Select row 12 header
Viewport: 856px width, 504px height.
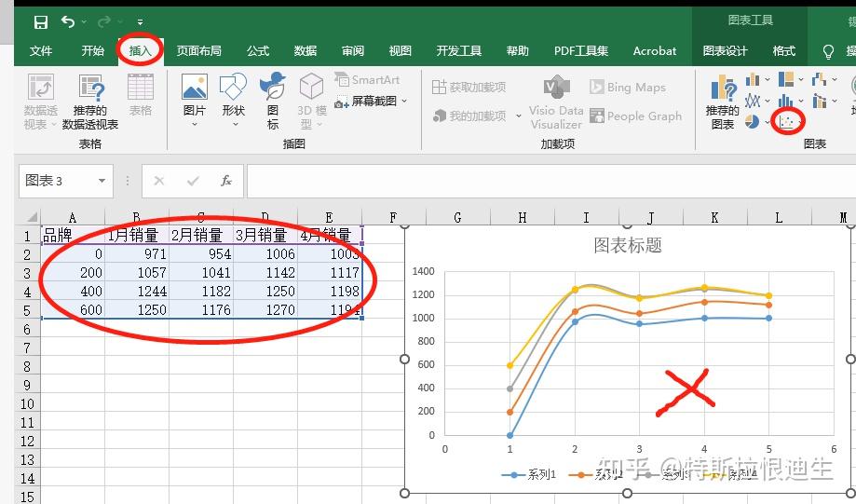pyautogui.click(x=27, y=441)
